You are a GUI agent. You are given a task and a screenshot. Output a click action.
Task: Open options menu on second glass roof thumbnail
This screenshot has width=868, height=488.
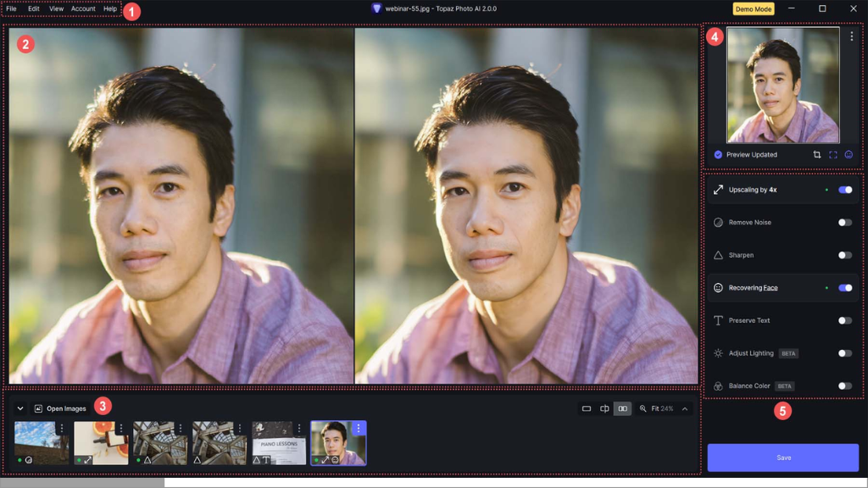(239, 428)
